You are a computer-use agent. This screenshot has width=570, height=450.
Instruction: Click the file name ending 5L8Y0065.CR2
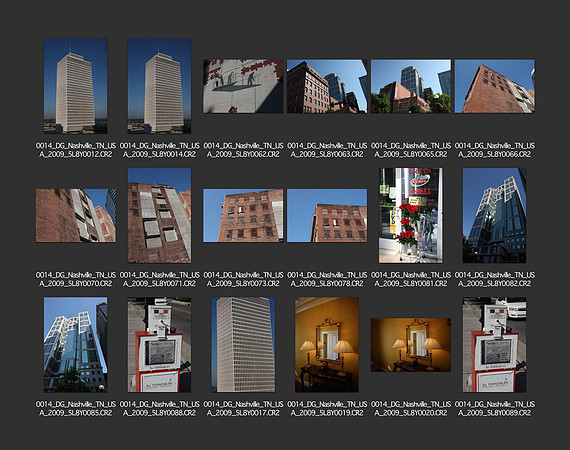click(411, 150)
